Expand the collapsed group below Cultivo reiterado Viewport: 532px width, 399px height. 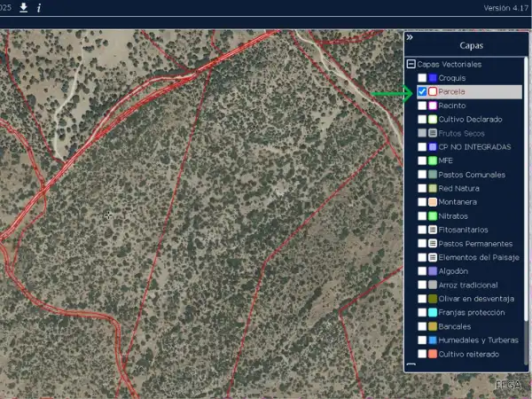click(411, 365)
